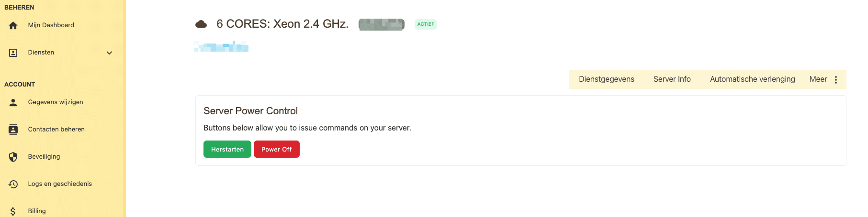This screenshot has width=868, height=217.
Task: Go to Mijn Dashboard link
Action: coord(51,25)
